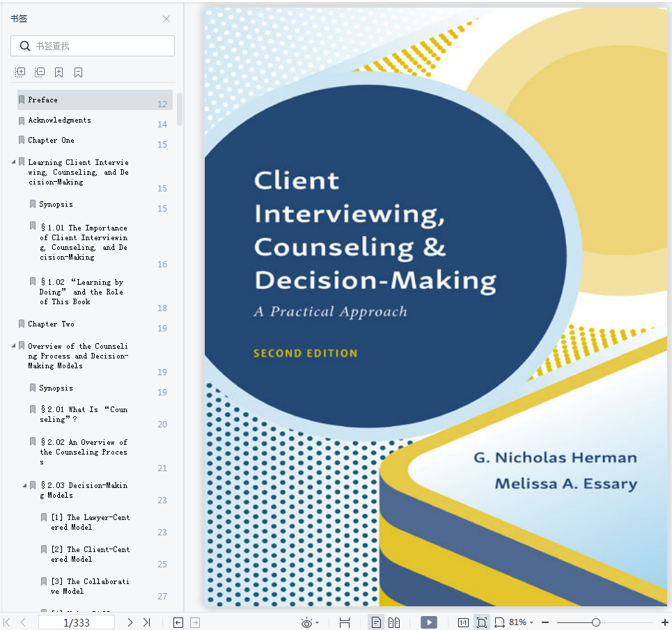The image size is (672, 630).
Task: Start slideshow play button
Action: [x=428, y=622]
